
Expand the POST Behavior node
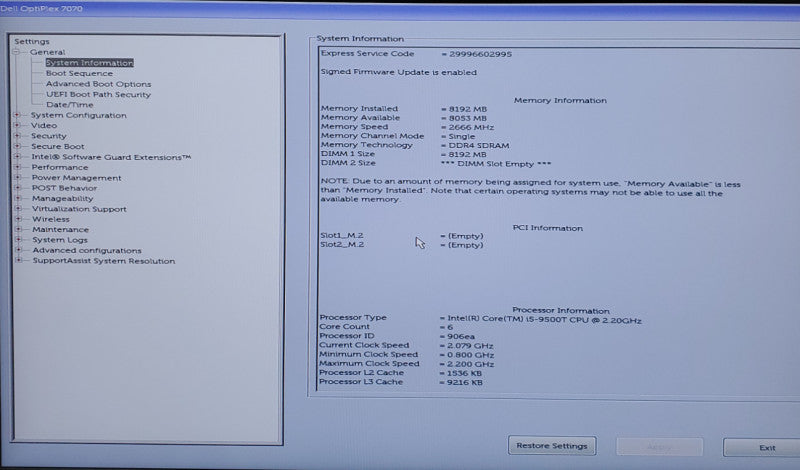(x=18, y=188)
